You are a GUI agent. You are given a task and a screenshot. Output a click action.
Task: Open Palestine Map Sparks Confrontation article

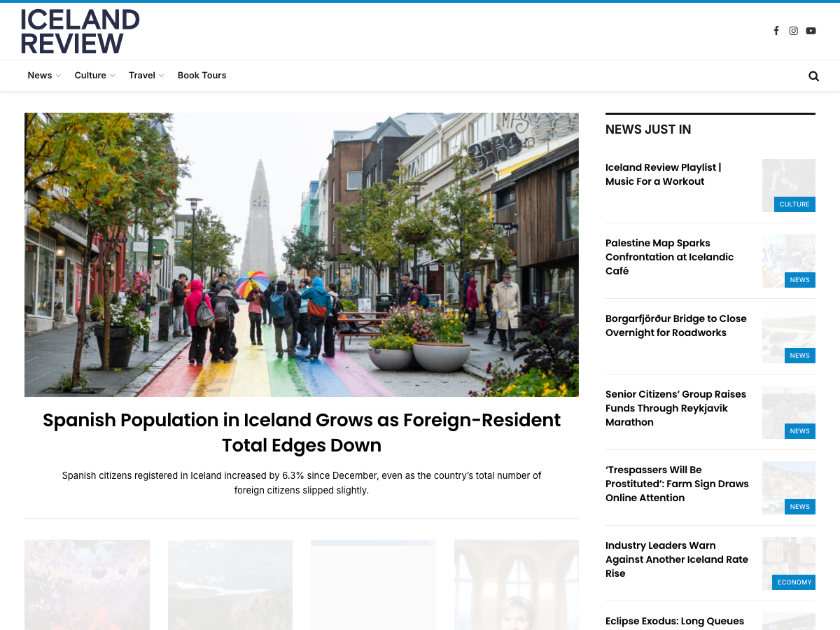click(670, 257)
